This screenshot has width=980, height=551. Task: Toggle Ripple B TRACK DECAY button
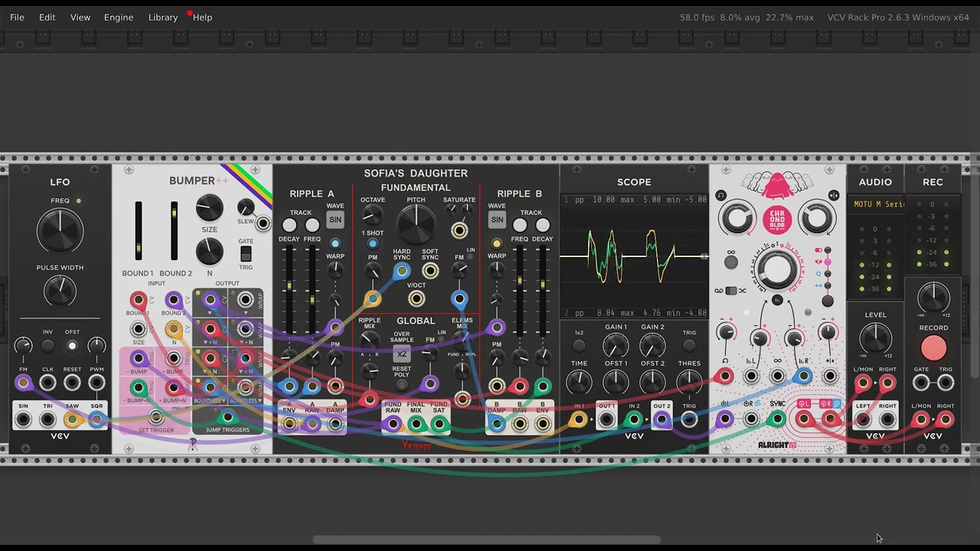[543, 225]
